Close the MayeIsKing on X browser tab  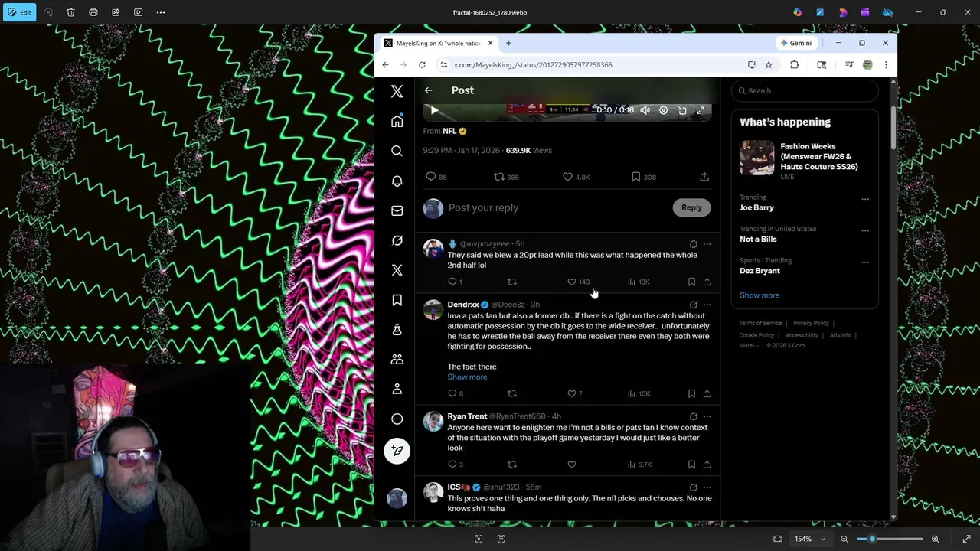tap(491, 43)
